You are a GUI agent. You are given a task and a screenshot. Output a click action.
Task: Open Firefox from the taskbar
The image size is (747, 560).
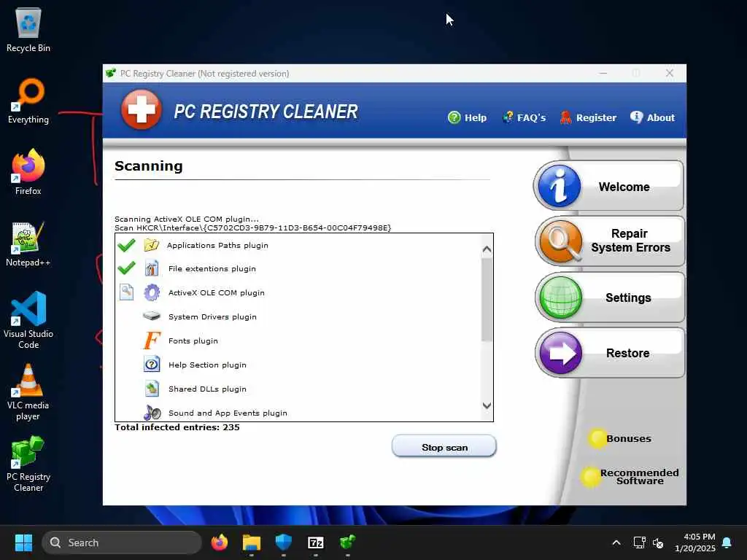(x=219, y=542)
